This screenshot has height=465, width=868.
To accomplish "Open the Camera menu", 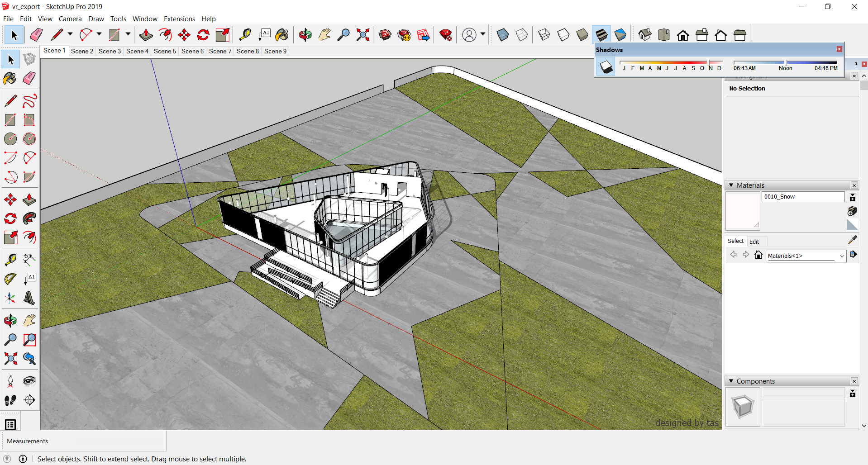I will 70,19.
